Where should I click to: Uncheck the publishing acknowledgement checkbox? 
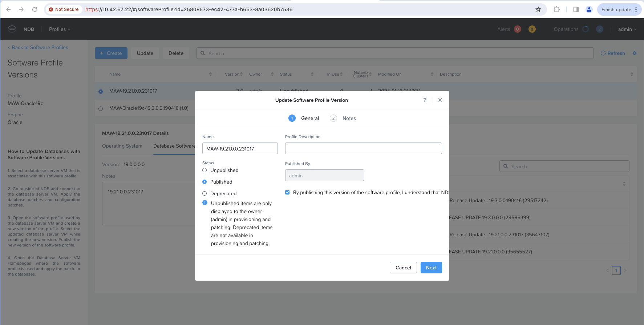(287, 192)
